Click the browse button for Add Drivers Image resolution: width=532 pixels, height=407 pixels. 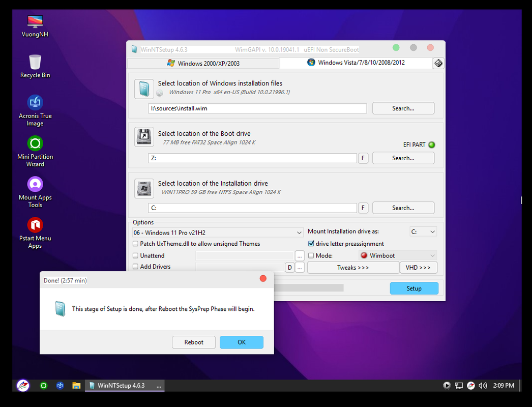coord(300,268)
